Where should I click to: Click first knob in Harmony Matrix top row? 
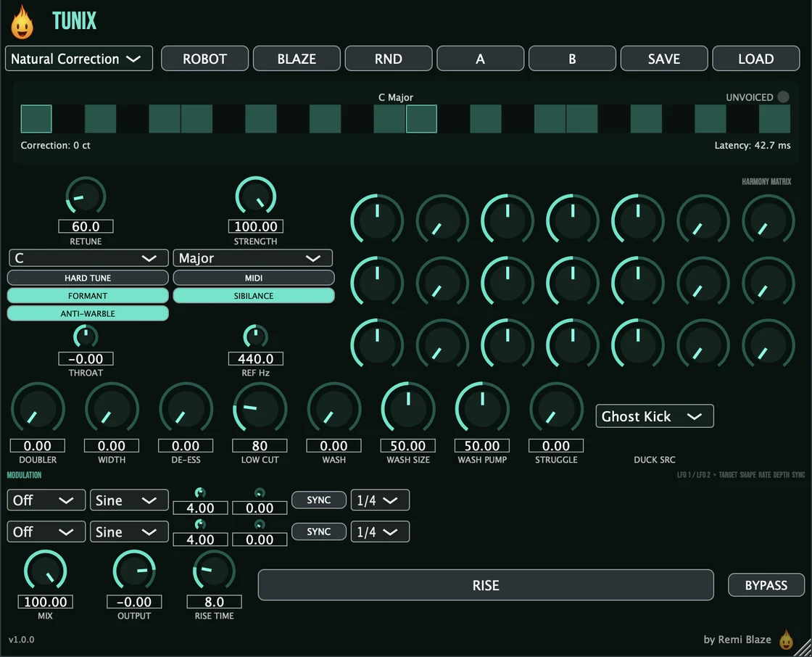pyautogui.click(x=377, y=220)
